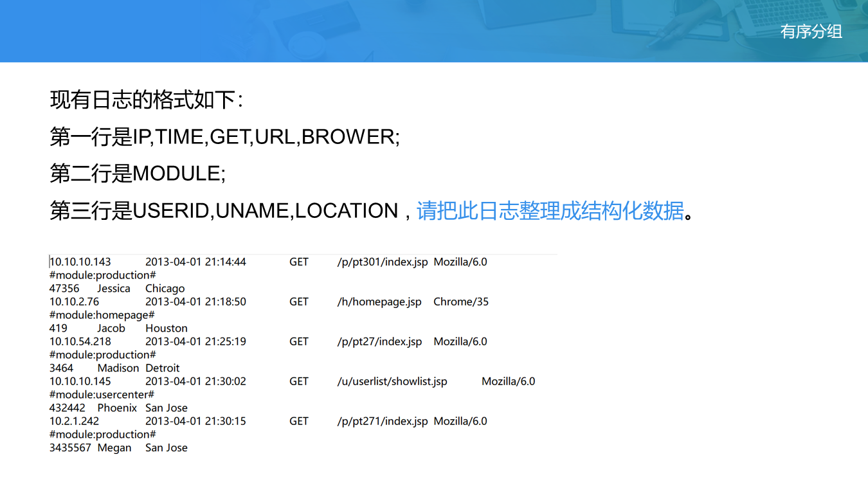Select #module:production# above the Megan row
The height and width of the screenshot is (488, 868).
pyautogui.click(x=103, y=435)
